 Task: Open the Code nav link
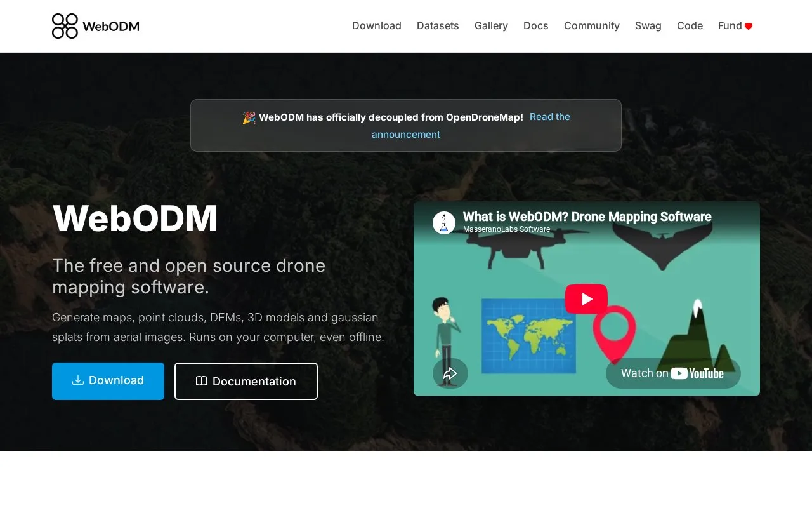(x=690, y=26)
